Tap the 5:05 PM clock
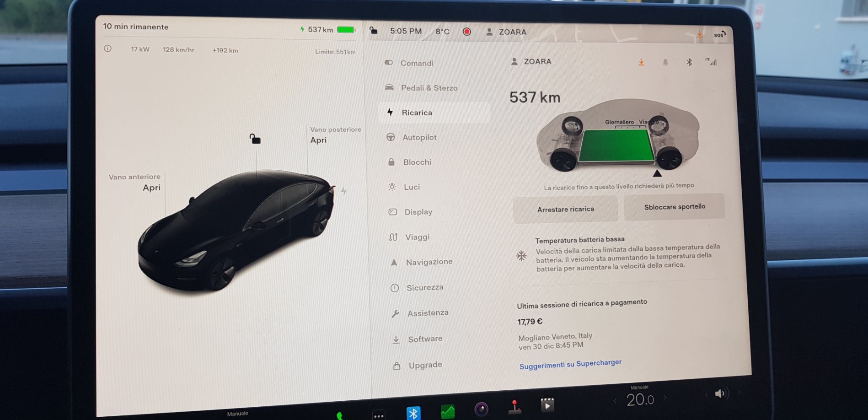 pos(406,31)
